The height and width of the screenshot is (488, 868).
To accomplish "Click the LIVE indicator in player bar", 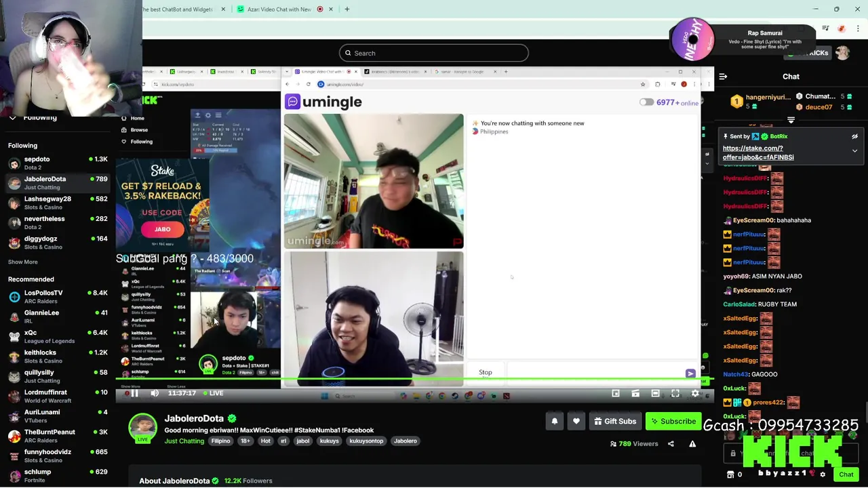I will 212,393.
